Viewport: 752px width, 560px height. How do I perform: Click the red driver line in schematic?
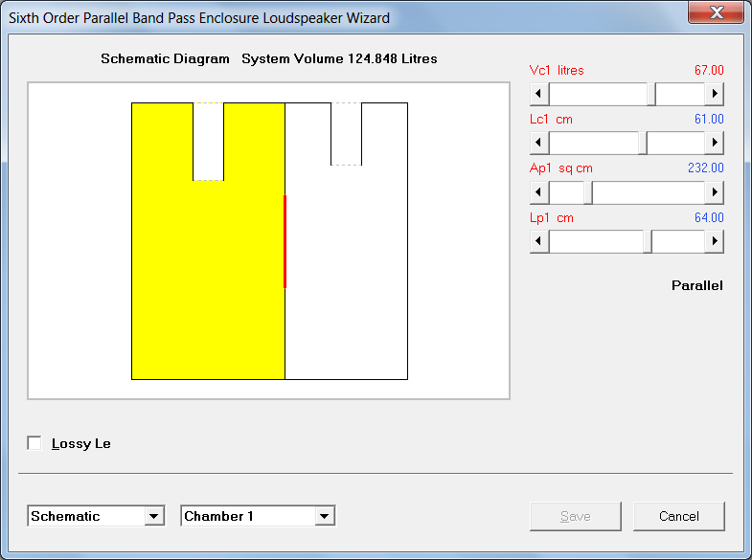pos(285,241)
